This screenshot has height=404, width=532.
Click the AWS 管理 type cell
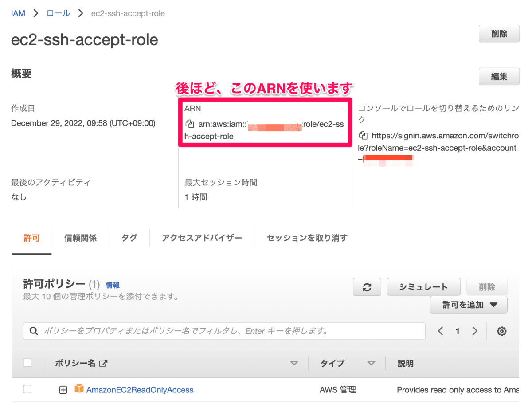click(x=338, y=390)
